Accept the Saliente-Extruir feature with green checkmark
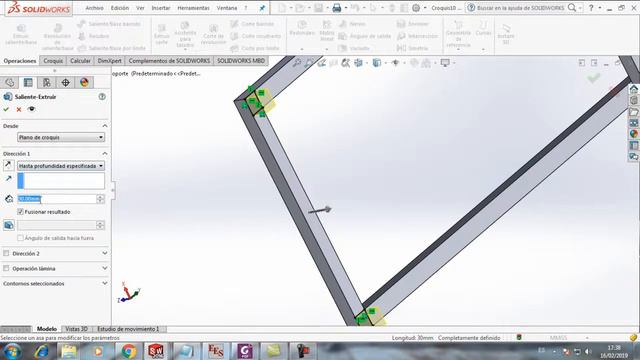Screen dimensions: 640x360 coord(6,109)
